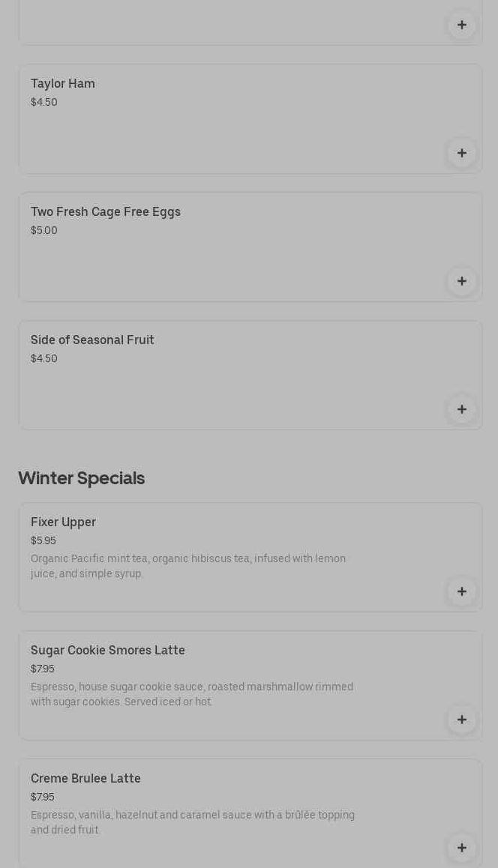Viewport: 498px width, 868px height.
Task: View Sugar Cookie Smores Latte item title
Action: (108, 650)
